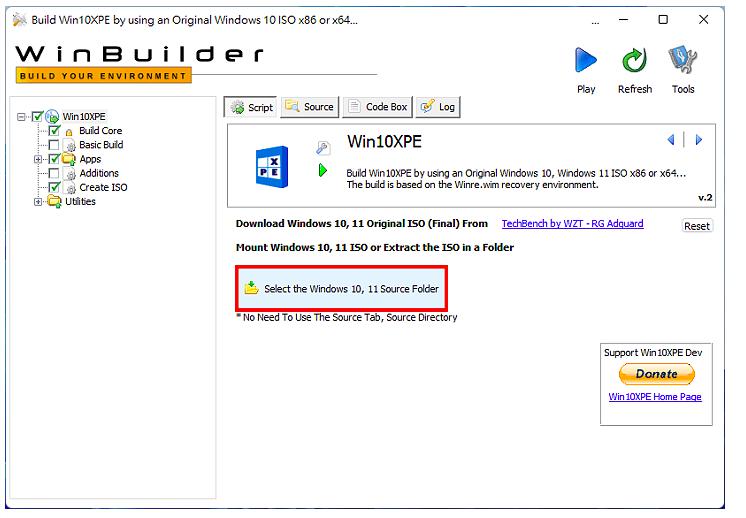This screenshot has width=746, height=518.
Task: Collapse the Win10XPE root node
Action: 22,117
